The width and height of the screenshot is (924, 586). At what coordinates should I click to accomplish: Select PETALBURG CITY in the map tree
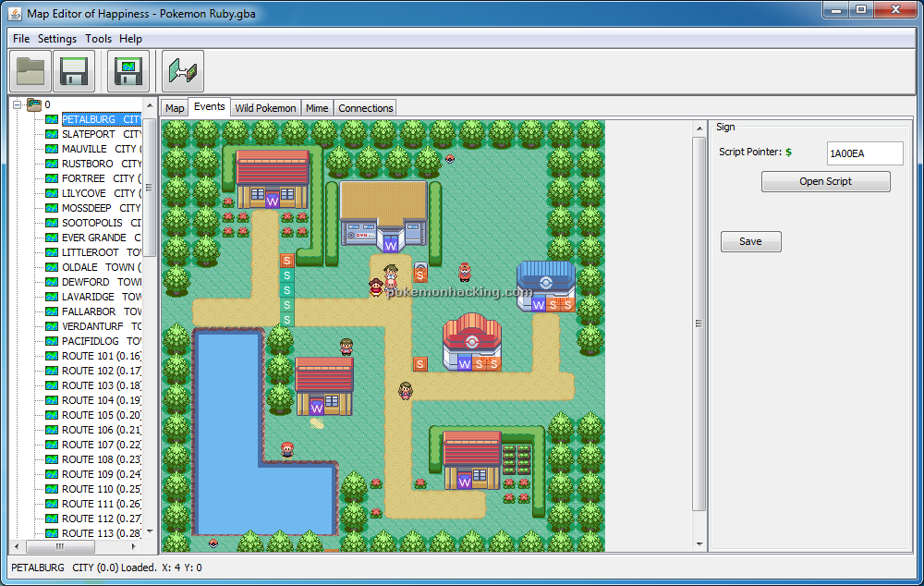[101, 119]
